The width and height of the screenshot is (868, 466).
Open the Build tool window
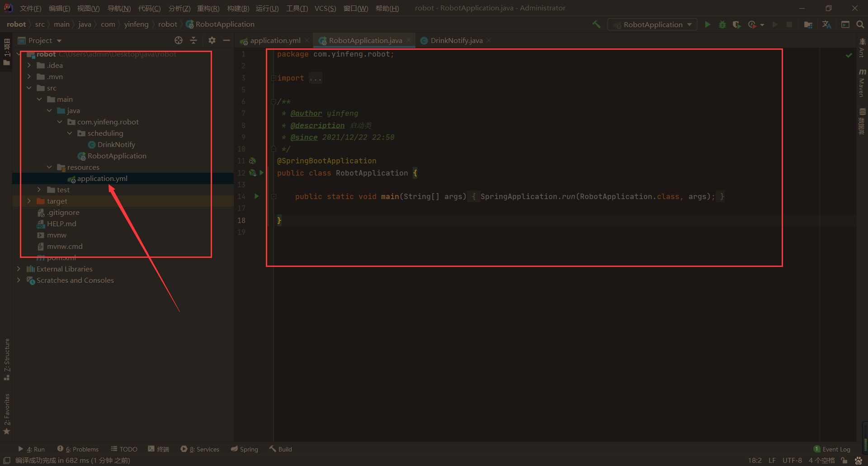pos(281,449)
